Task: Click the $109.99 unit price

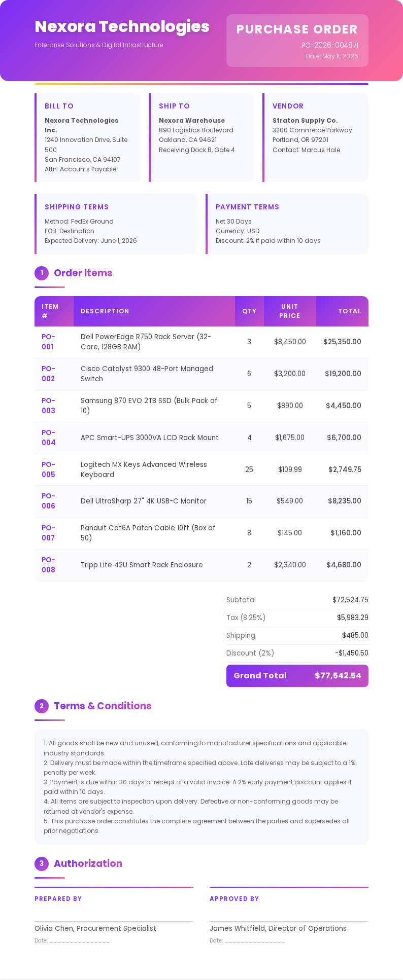Action: (290, 469)
